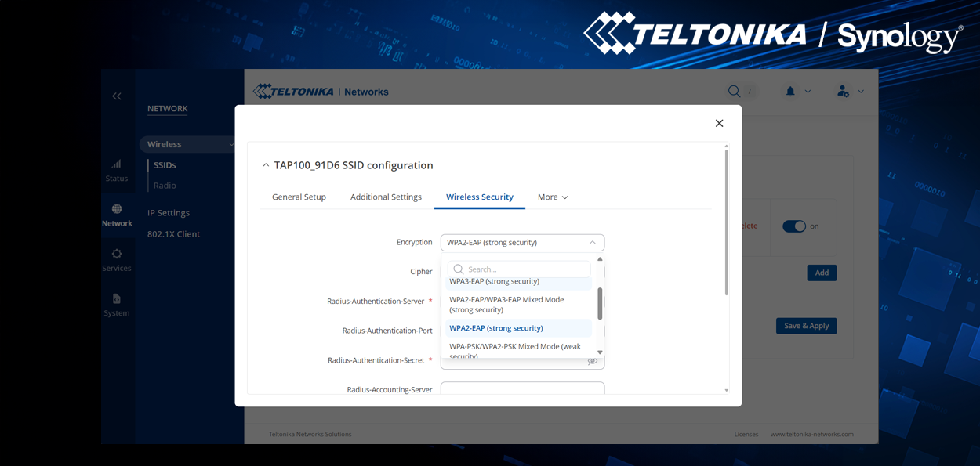The height and width of the screenshot is (466, 980).
Task: Select WPA2-EAP/WPA3-EAP Mixed Mode option
Action: (518, 305)
